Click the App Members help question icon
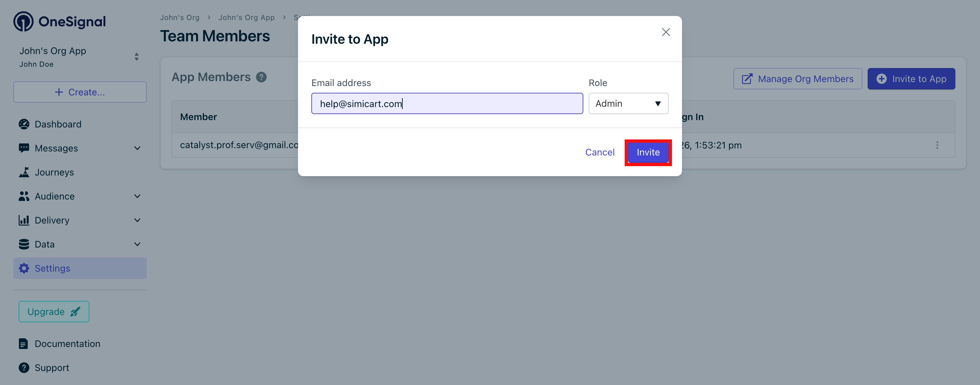The height and width of the screenshot is (385, 980). coord(261,77)
